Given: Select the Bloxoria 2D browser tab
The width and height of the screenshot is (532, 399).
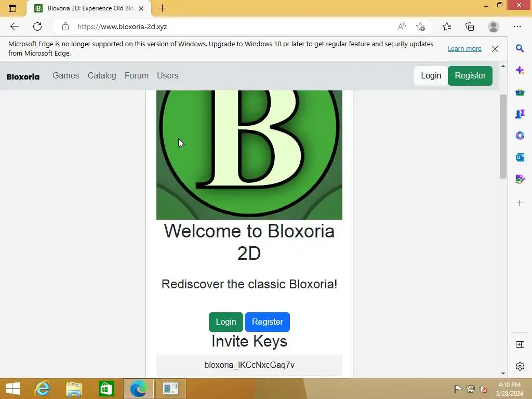Looking at the screenshot, I should (89, 8).
